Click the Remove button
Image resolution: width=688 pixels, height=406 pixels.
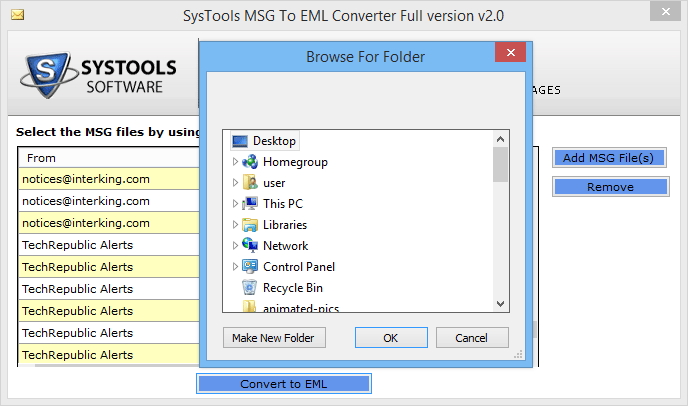pos(610,187)
